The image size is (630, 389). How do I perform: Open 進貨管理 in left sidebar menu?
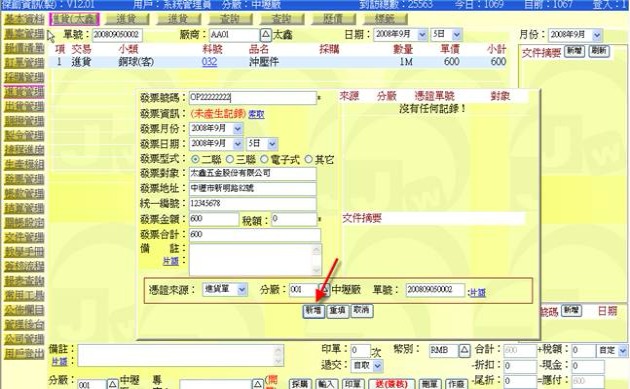point(24,92)
